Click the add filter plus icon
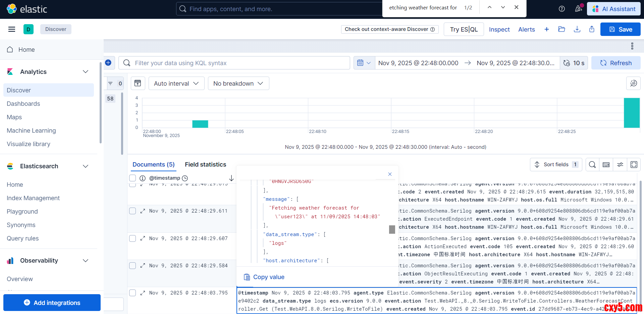Image resolution: width=644 pixels, height=314 pixels. 108,63
